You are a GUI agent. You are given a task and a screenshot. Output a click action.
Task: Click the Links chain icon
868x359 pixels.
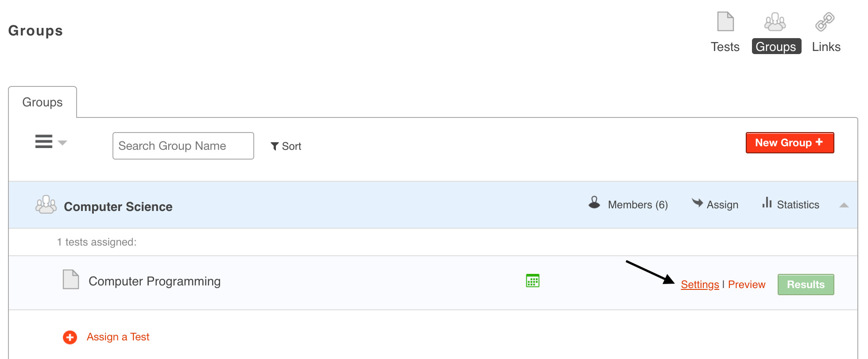(x=825, y=22)
